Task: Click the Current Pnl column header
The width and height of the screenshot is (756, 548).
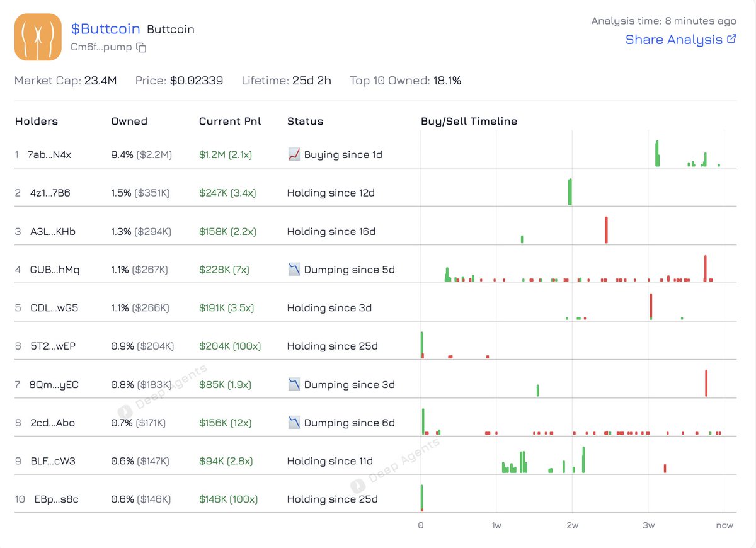Action: click(230, 121)
